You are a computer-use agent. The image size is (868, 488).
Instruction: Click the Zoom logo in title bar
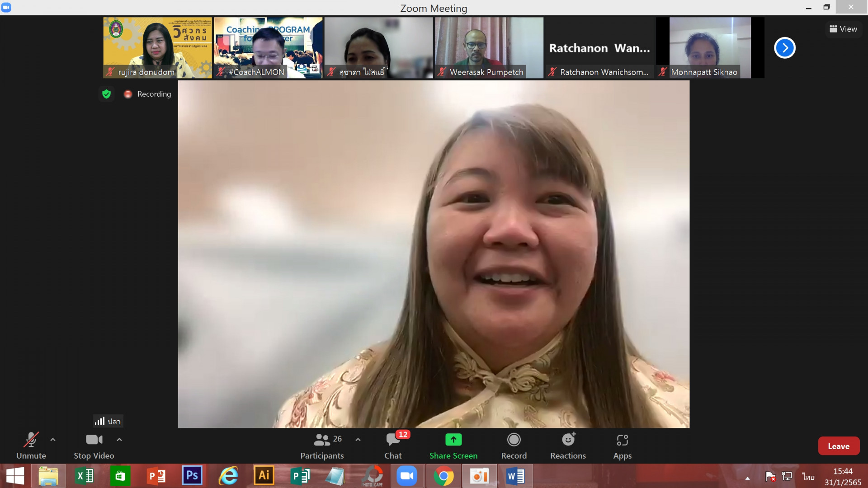[x=6, y=8]
